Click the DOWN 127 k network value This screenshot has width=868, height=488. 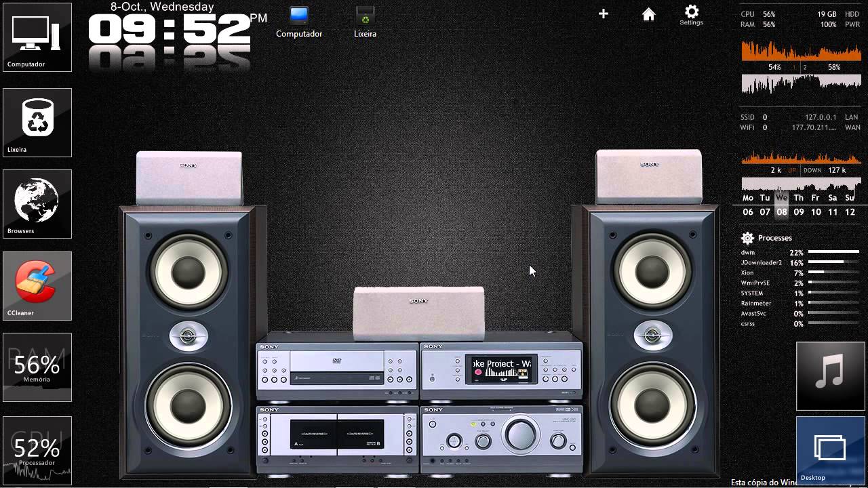coord(825,170)
